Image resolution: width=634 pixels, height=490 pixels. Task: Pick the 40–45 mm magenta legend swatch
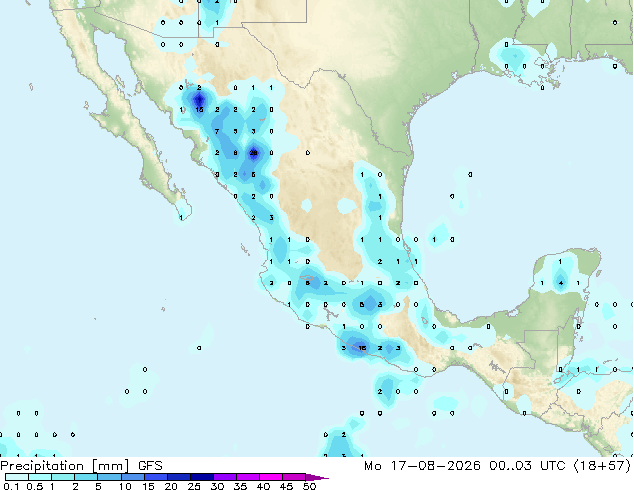click(271, 477)
